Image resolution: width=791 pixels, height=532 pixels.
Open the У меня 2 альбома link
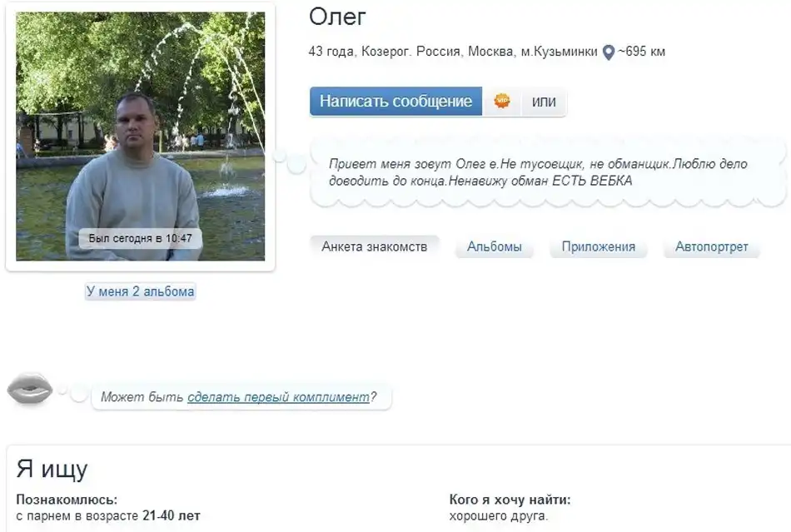click(x=140, y=291)
